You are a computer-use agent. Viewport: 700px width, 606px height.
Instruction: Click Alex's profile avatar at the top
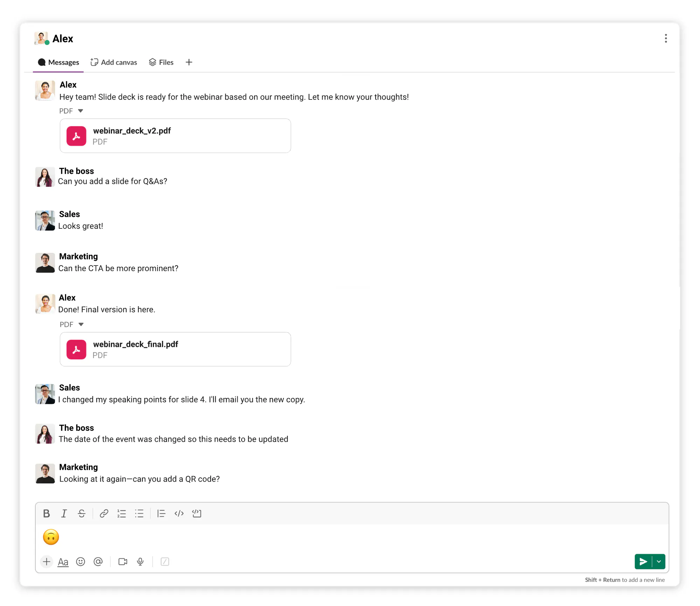(x=41, y=38)
